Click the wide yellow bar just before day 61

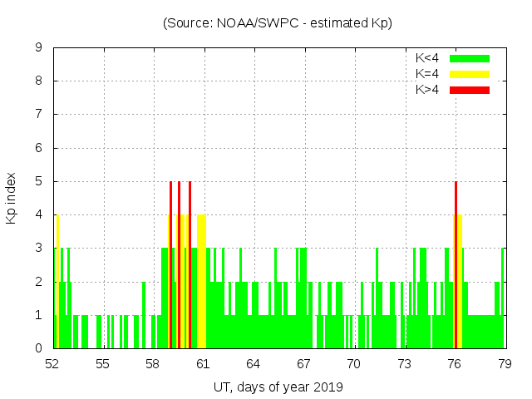(201, 283)
